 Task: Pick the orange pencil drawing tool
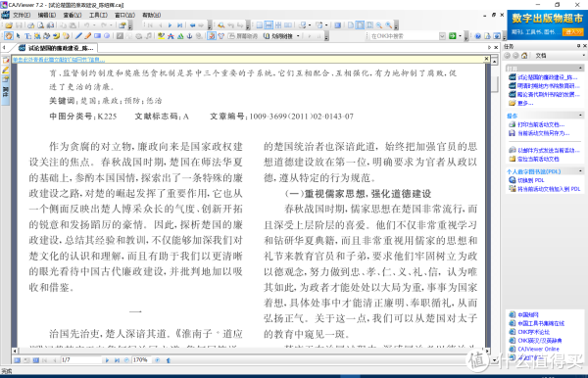point(88,36)
